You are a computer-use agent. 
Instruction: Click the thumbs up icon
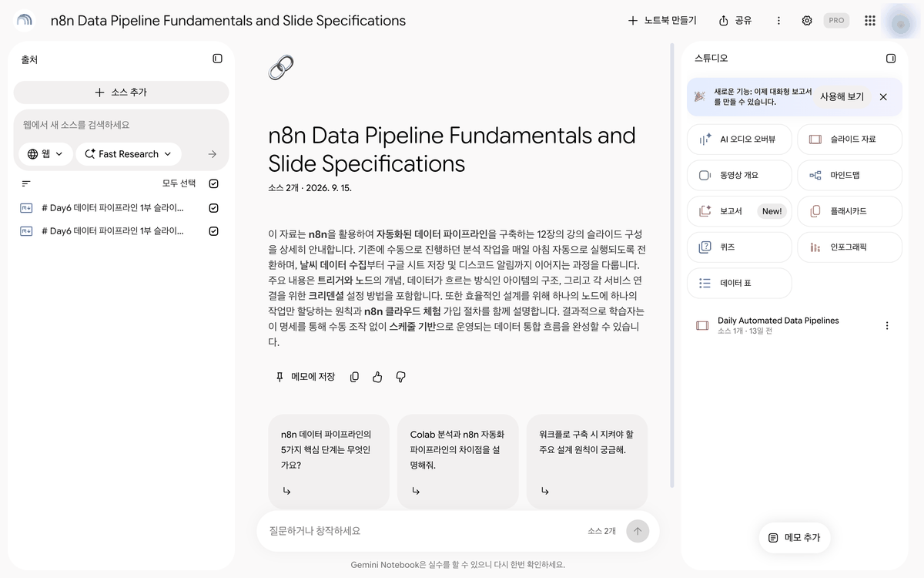pyautogui.click(x=377, y=377)
